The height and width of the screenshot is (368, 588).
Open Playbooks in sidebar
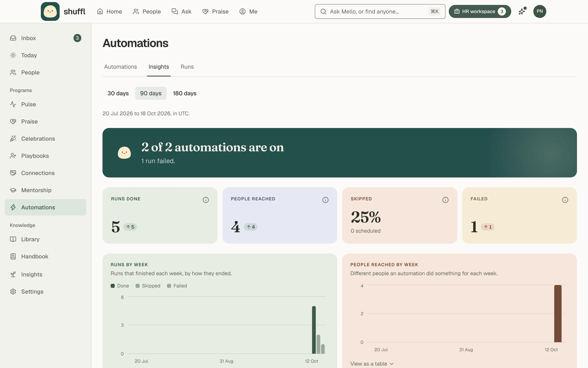46,156
